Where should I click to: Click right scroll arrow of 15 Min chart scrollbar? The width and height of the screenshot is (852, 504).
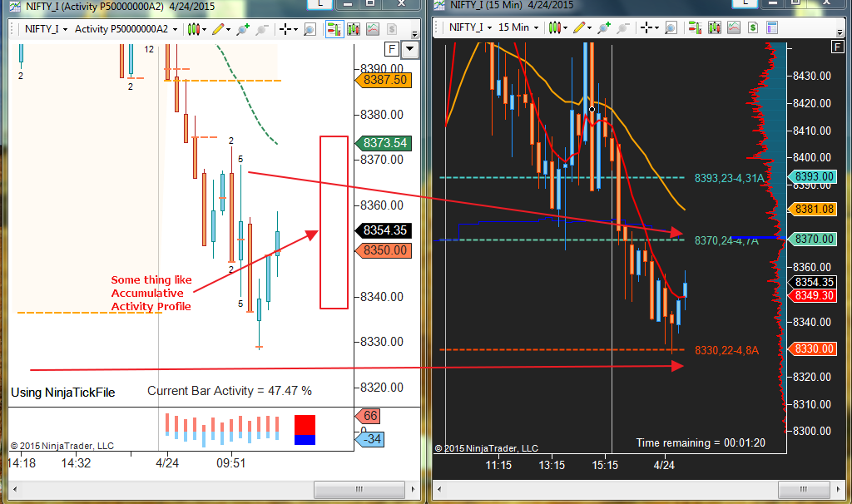click(x=839, y=489)
